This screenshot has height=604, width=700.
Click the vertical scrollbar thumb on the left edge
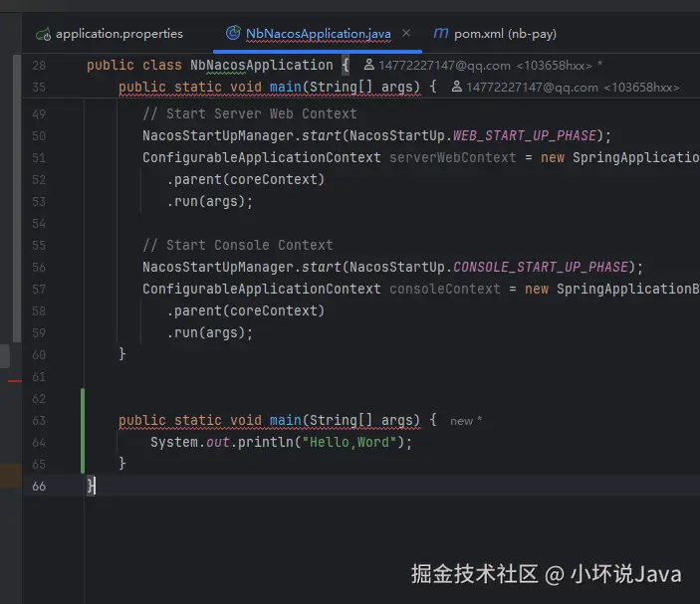17,198
